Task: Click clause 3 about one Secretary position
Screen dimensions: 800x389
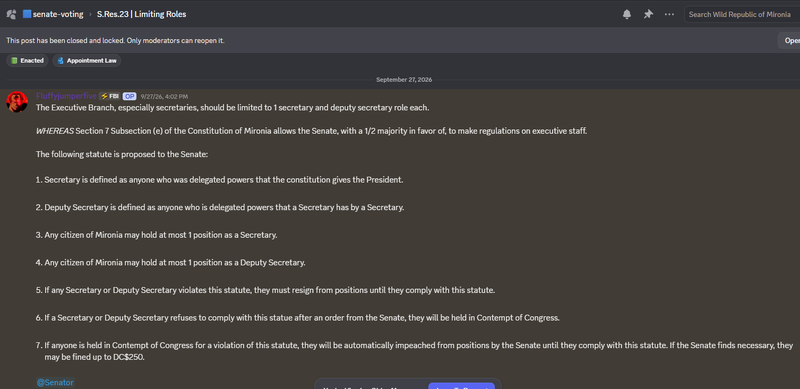Action: (x=157, y=235)
